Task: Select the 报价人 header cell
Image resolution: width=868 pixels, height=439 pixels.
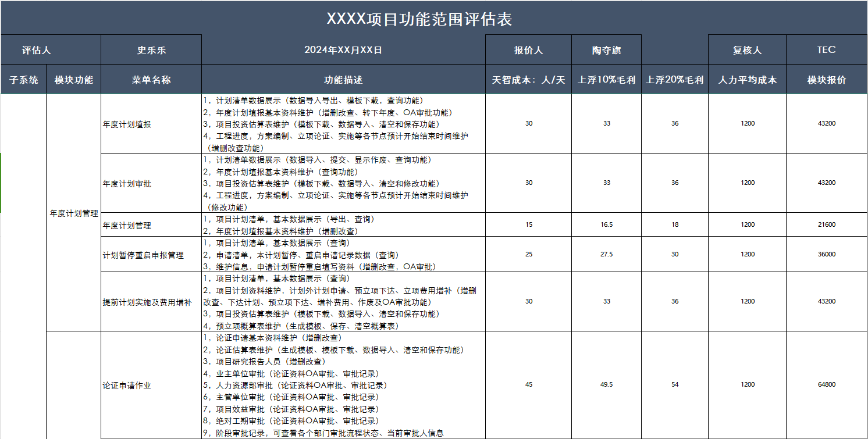Action: [528, 50]
